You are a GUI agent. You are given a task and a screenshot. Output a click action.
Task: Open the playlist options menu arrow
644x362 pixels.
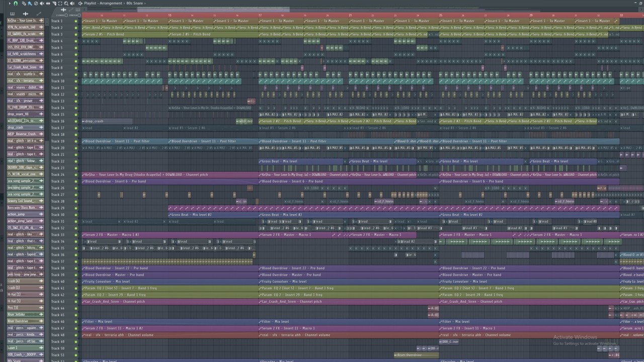(10, 3)
